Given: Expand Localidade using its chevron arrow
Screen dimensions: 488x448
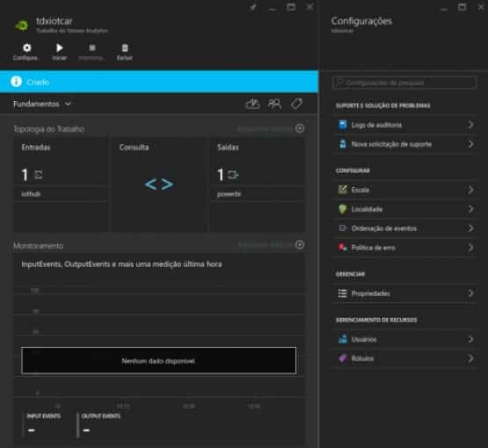Looking at the screenshot, I should pos(470,209).
